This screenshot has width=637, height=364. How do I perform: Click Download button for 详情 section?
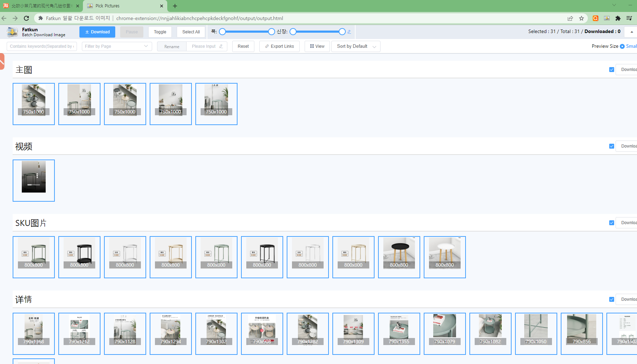pos(626,299)
